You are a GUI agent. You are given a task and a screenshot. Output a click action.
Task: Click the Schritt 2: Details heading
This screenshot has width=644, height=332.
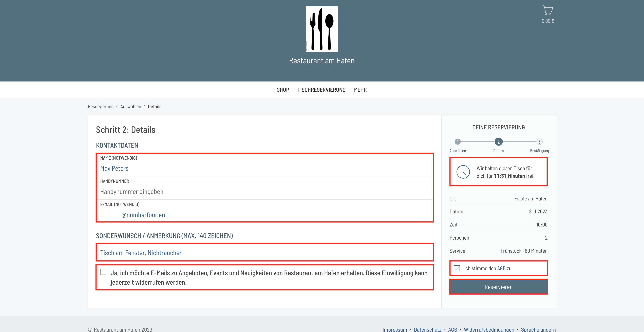pyautogui.click(x=125, y=130)
